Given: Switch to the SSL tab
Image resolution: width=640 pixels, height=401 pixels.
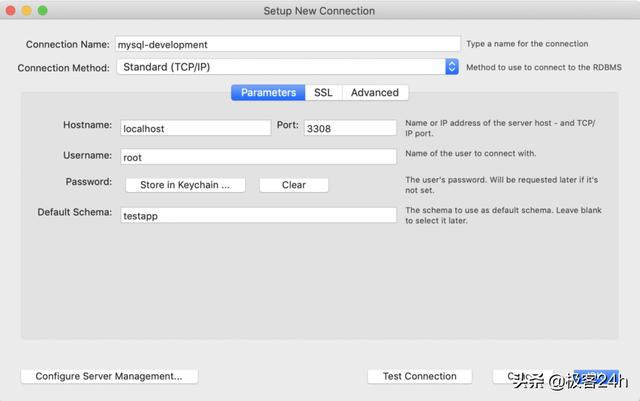Looking at the screenshot, I should tap(323, 92).
